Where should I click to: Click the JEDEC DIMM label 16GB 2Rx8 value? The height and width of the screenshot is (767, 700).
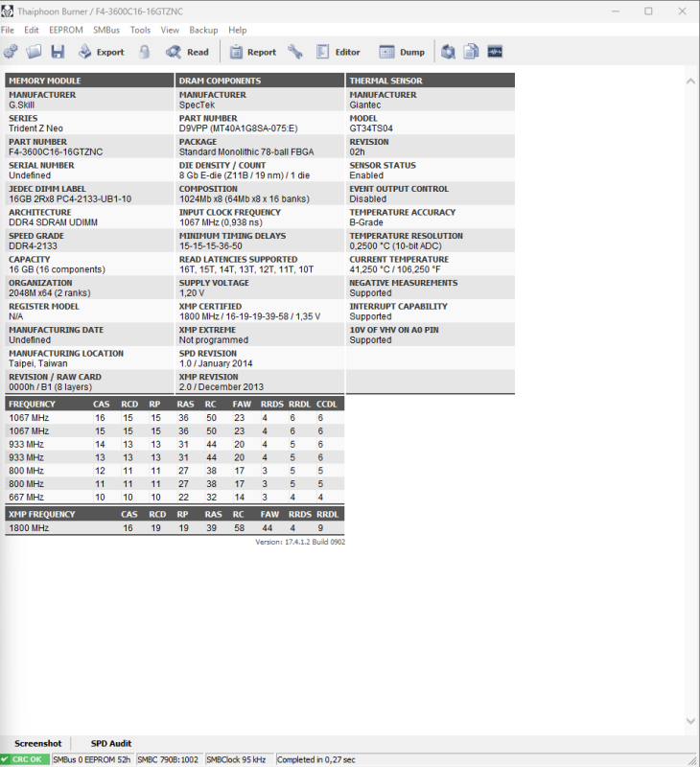[70, 199]
